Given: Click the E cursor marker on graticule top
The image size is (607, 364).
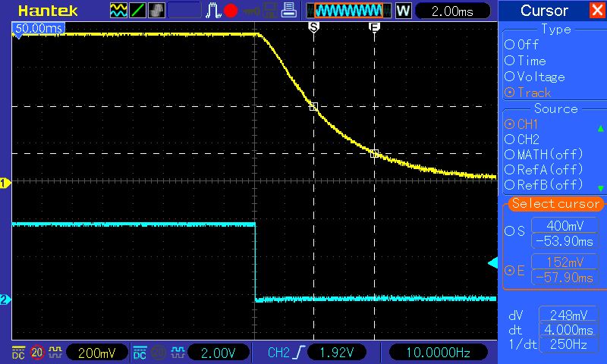Looking at the screenshot, I should tap(374, 27).
